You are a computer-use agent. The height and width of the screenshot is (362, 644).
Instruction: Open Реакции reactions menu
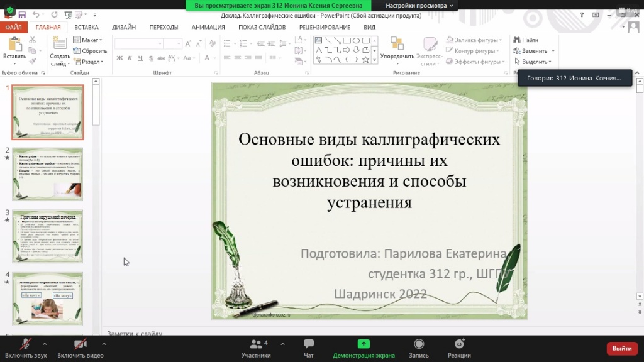(459, 344)
